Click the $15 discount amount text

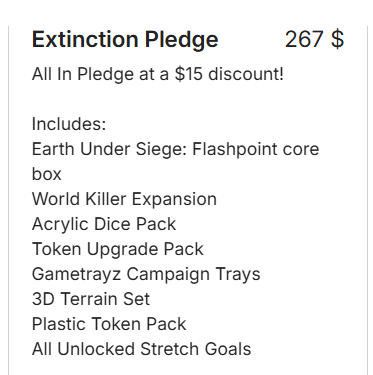[189, 74]
